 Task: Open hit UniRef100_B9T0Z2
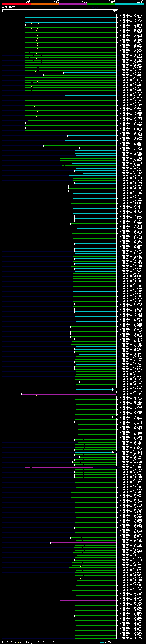pos(131,22)
